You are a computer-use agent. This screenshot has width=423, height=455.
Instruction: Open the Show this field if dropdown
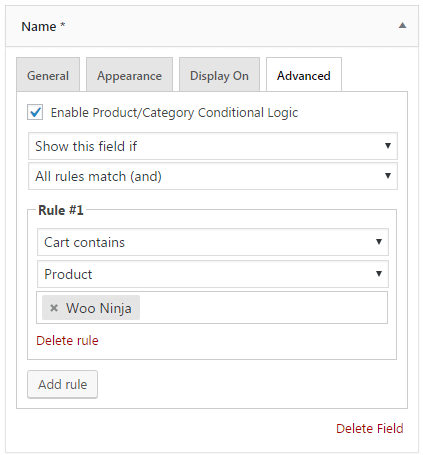(x=213, y=146)
